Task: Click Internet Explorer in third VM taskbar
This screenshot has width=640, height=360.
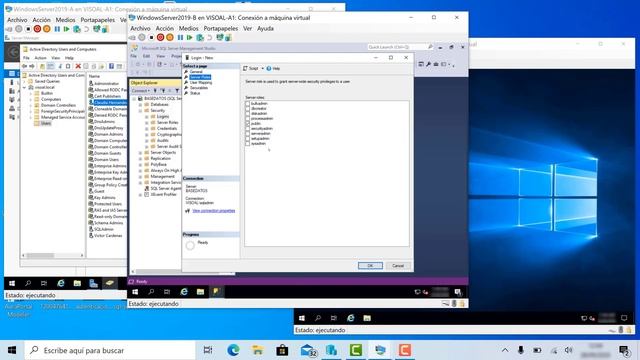Action: click(x=351, y=318)
